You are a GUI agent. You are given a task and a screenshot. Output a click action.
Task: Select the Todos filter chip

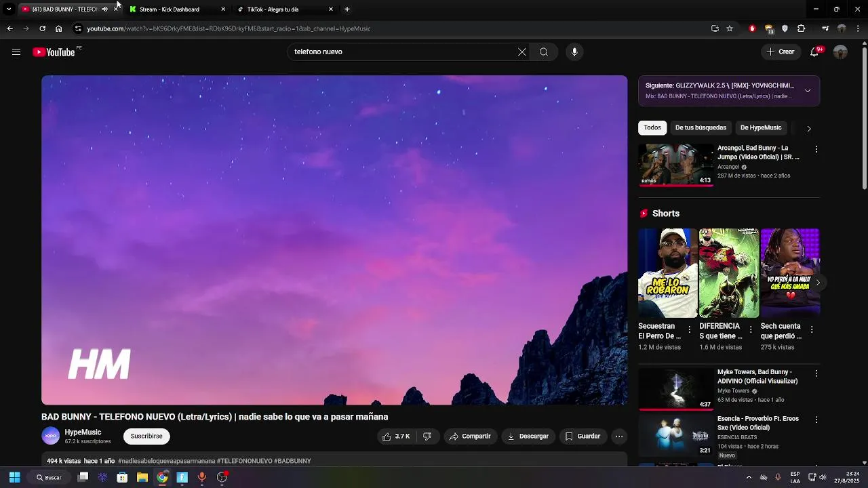(652, 127)
